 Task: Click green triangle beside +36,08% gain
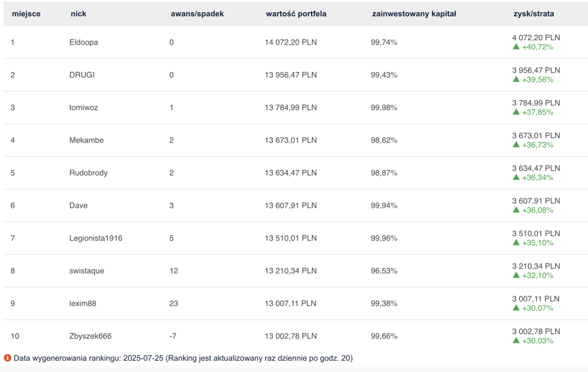(x=516, y=210)
